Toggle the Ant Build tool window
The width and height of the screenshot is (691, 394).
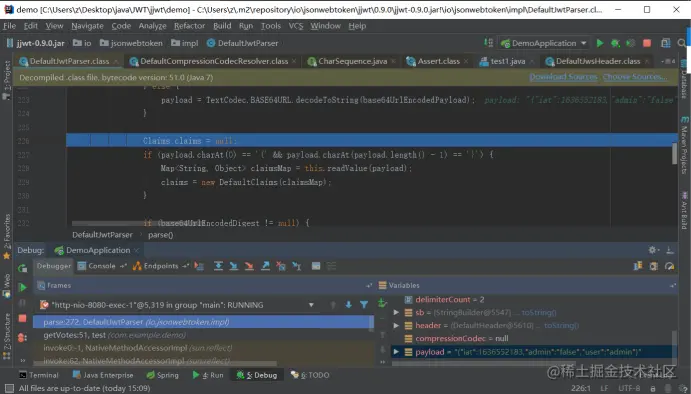[x=684, y=211]
